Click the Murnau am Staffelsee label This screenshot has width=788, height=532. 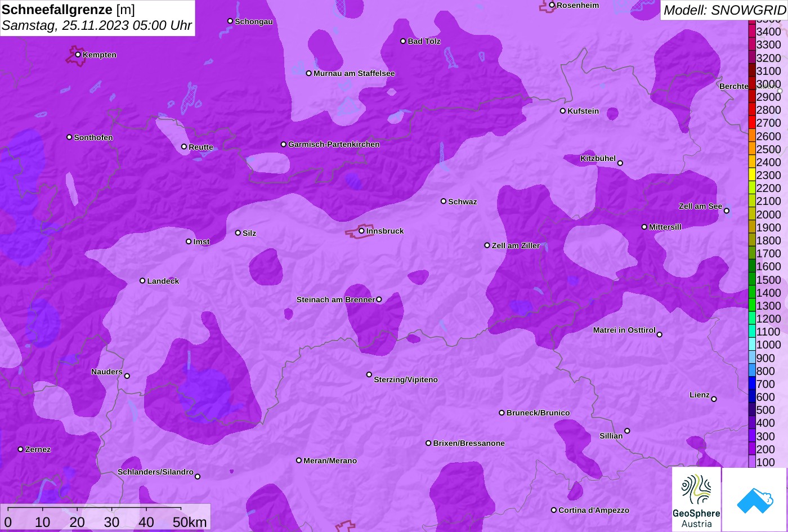point(354,73)
